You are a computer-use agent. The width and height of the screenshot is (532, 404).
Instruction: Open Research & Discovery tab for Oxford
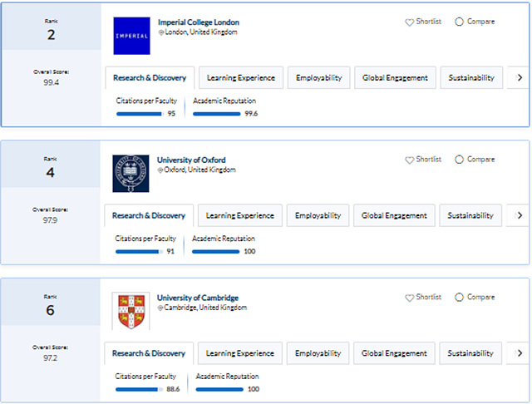(x=149, y=215)
